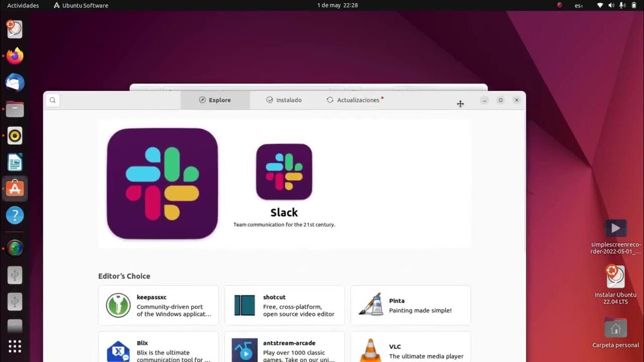
Task: Click the Pinta paintbrush icon
Action: 371,305
